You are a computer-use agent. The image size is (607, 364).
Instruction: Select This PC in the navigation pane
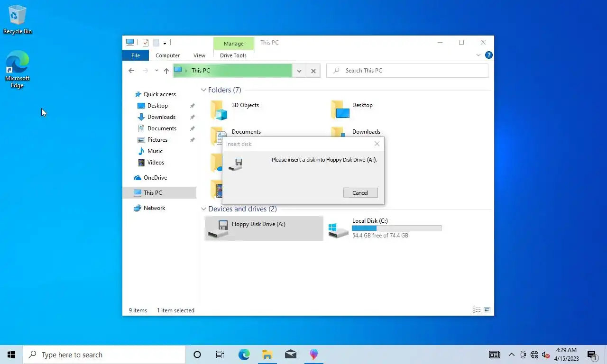[159, 193]
